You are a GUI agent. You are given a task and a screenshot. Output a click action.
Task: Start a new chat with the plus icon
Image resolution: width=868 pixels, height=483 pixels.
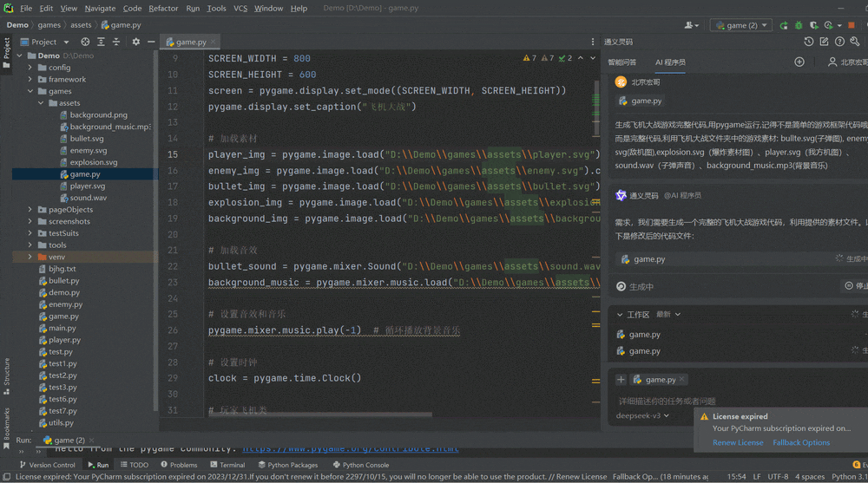click(799, 62)
